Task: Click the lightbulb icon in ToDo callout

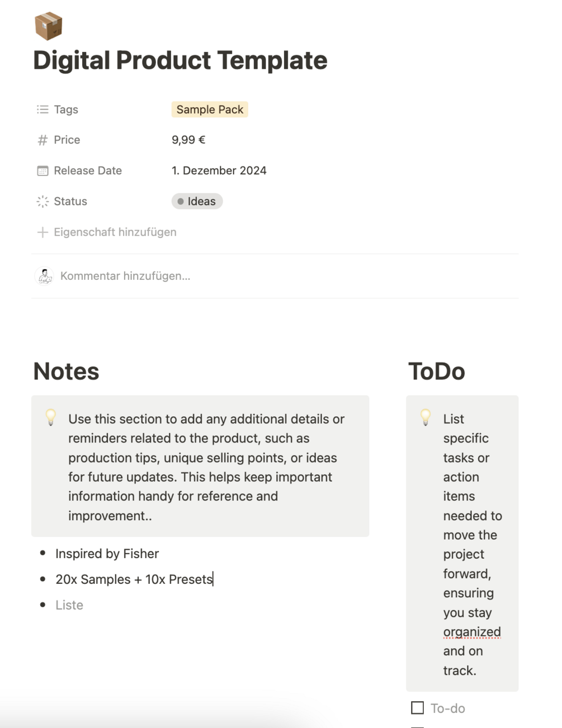Action: 426,417
